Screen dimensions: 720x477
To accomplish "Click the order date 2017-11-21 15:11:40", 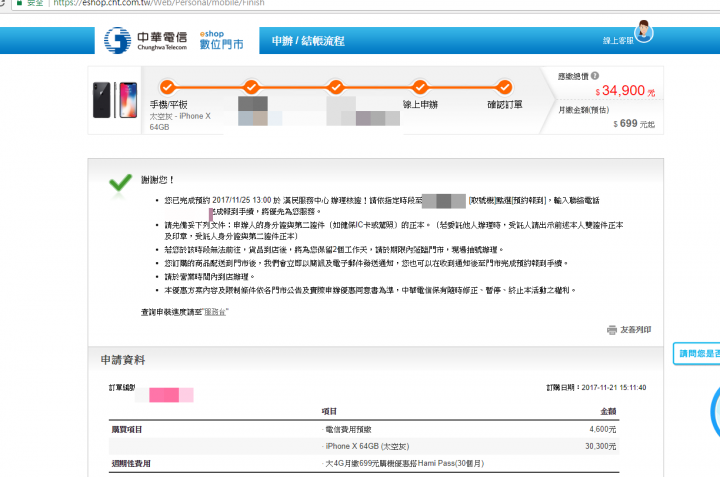I will pos(614,387).
